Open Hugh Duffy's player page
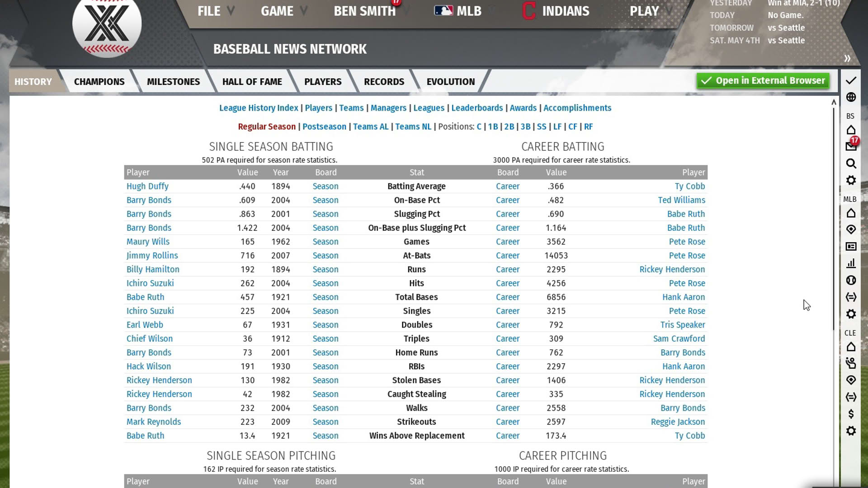 [147, 186]
